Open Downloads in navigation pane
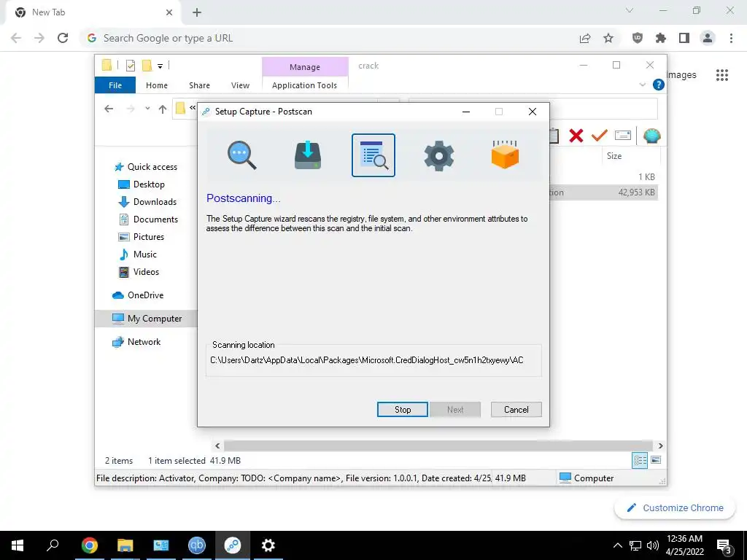 [x=147, y=202]
